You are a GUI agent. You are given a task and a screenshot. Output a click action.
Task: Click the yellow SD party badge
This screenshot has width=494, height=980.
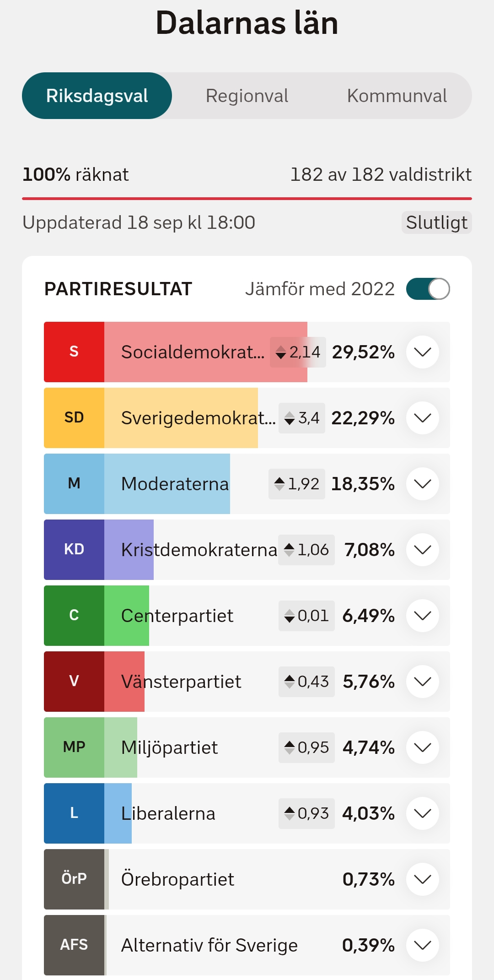(x=74, y=418)
